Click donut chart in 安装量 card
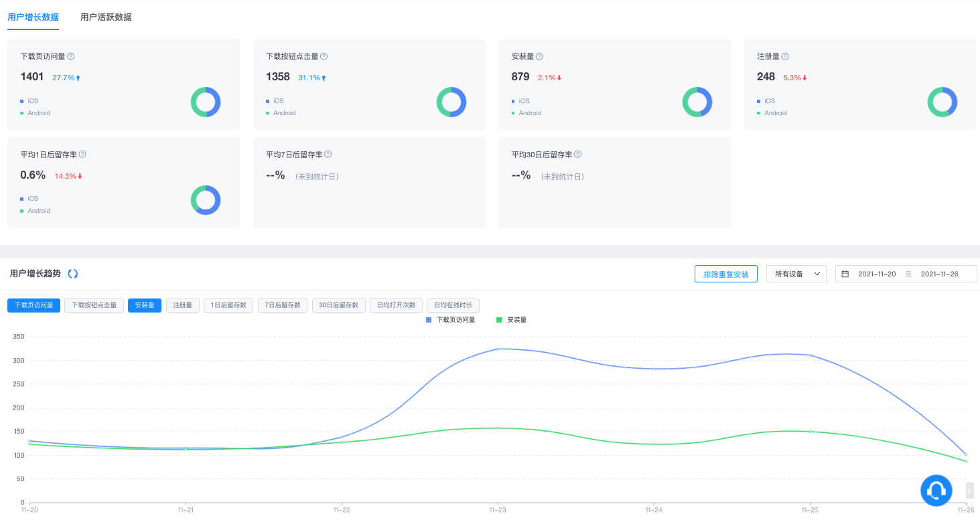 click(x=697, y=102)
